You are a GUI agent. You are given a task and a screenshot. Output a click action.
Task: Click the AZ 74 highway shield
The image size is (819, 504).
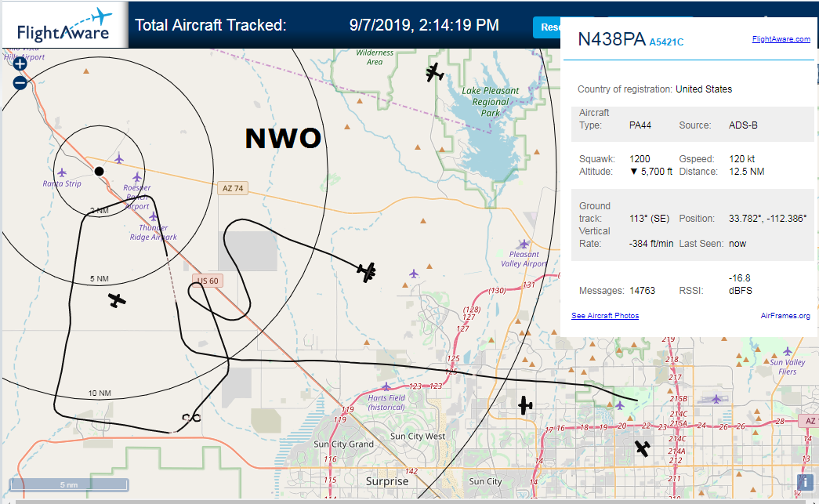pos(233,188)
